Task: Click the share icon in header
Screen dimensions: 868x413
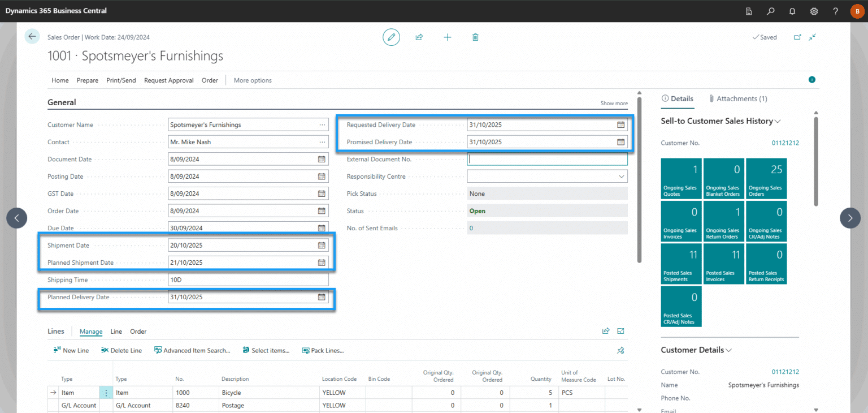Action: coord(419,37)
